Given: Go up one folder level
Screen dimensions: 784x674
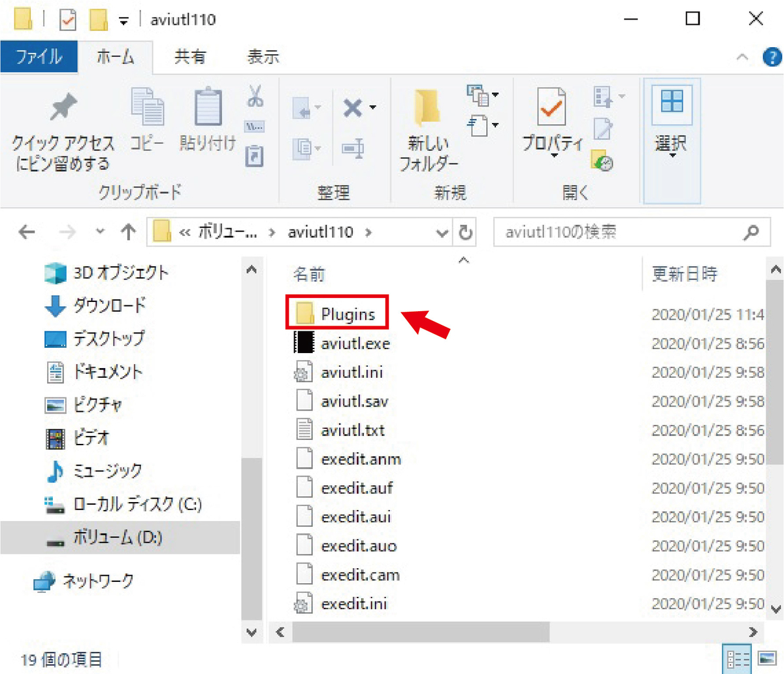Looking at the screenshot, I should (x=129, y=232).
